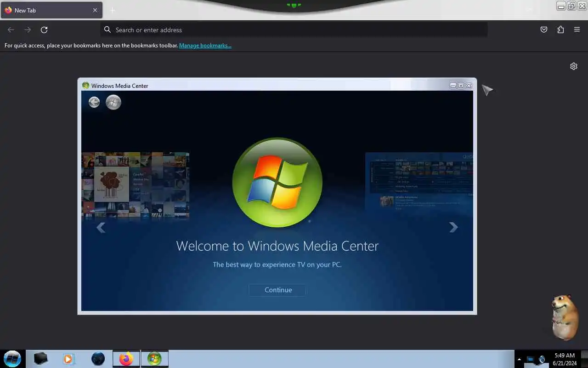This screenshot has height=368, width=588.
Task: Close the New Tab tab
Action: (95, 10)
